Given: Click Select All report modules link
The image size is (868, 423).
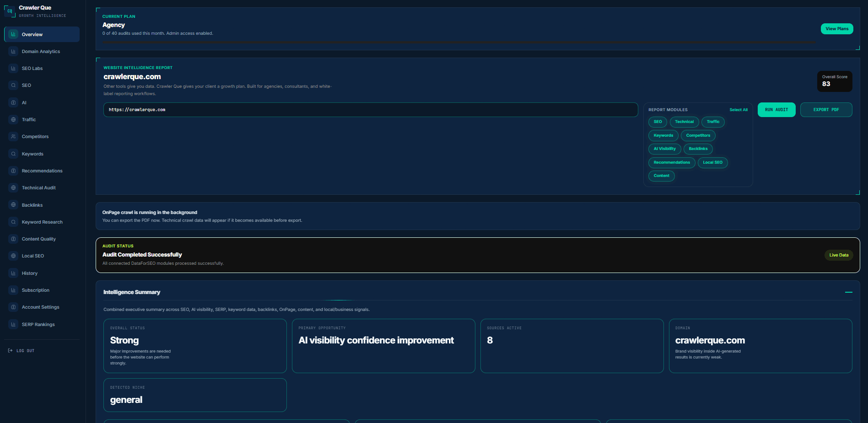Looking at the screenshot, I should click(739, 110).
